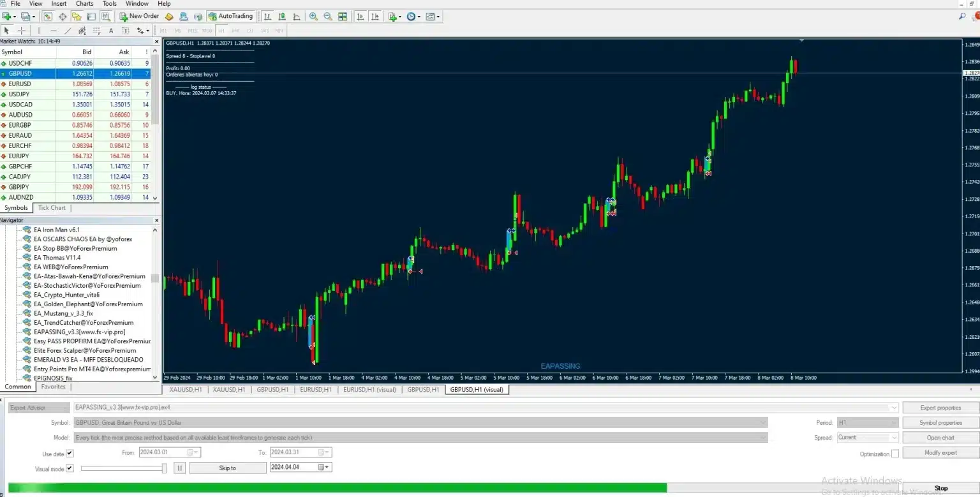Select the Crosshair cursor tool
The width and height of the screenshot is (980, 497).
22,31
